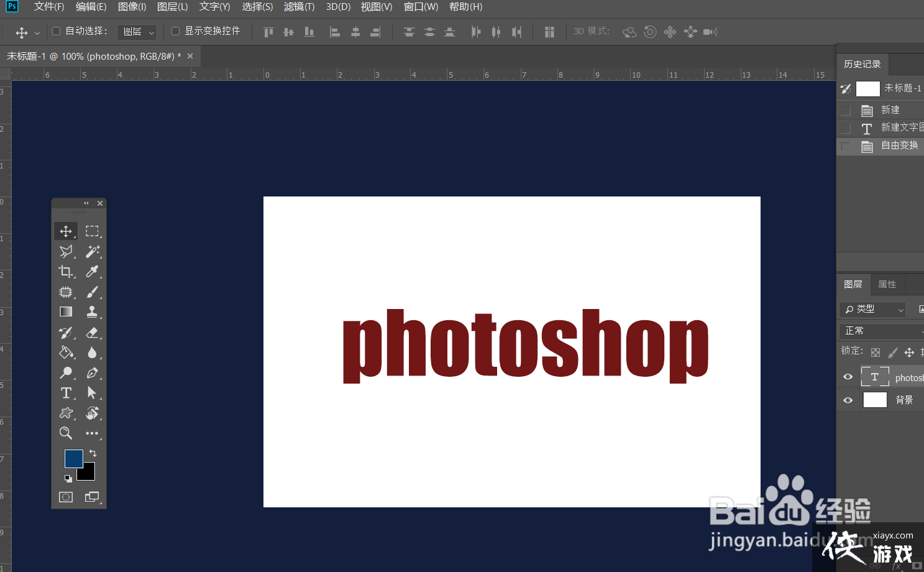Open the 文件(F) menu
The width and height of the screenshot is (924, 572).
[x=49, y=7]
